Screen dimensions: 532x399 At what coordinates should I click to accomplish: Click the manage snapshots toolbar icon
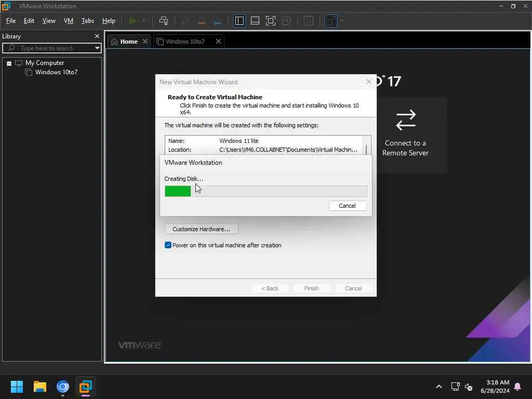point(218,21)
